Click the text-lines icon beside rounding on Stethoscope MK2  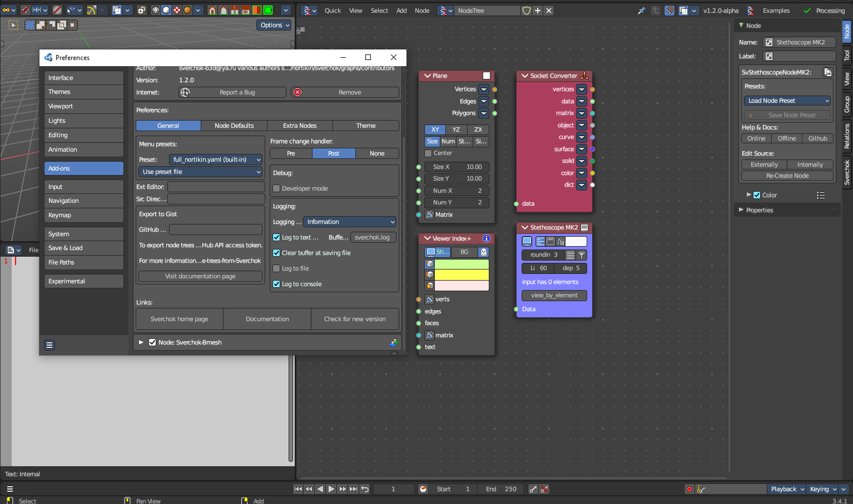(570, 255)
